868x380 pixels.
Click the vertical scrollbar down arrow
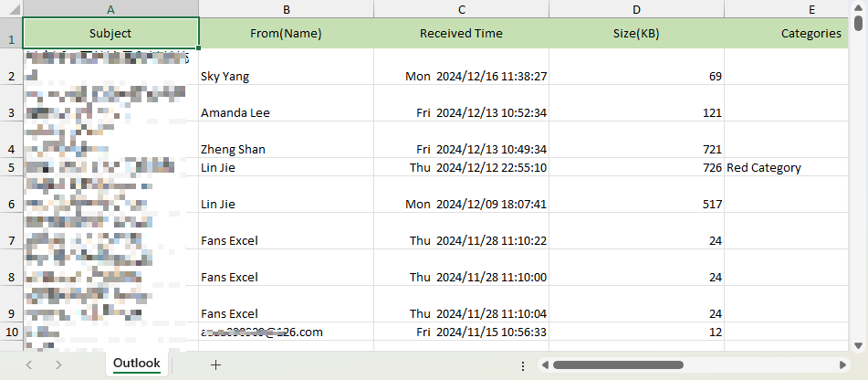pyautogui.click(x=859, y=344)
